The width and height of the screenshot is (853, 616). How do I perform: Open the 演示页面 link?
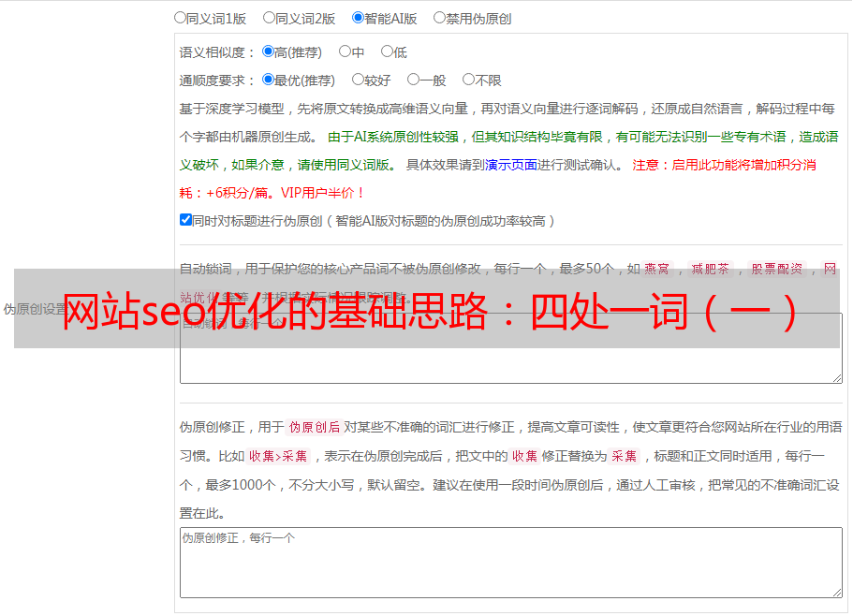coord(511,165)
